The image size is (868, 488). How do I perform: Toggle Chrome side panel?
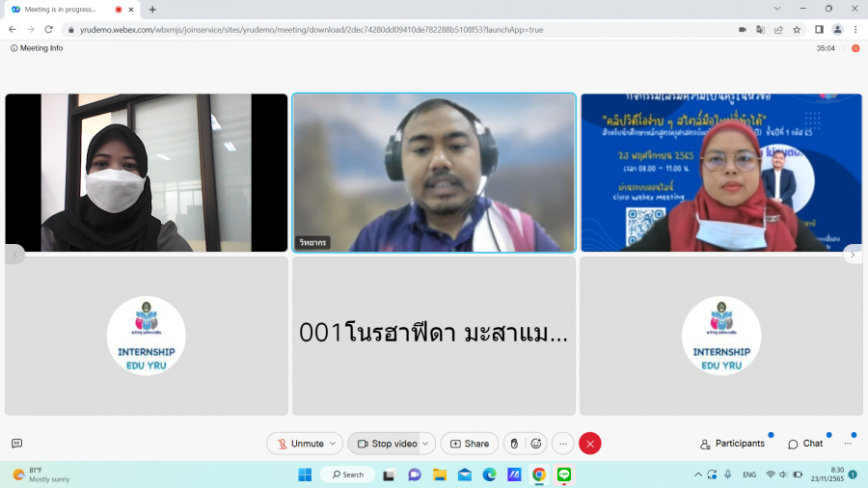click(819, 30)
